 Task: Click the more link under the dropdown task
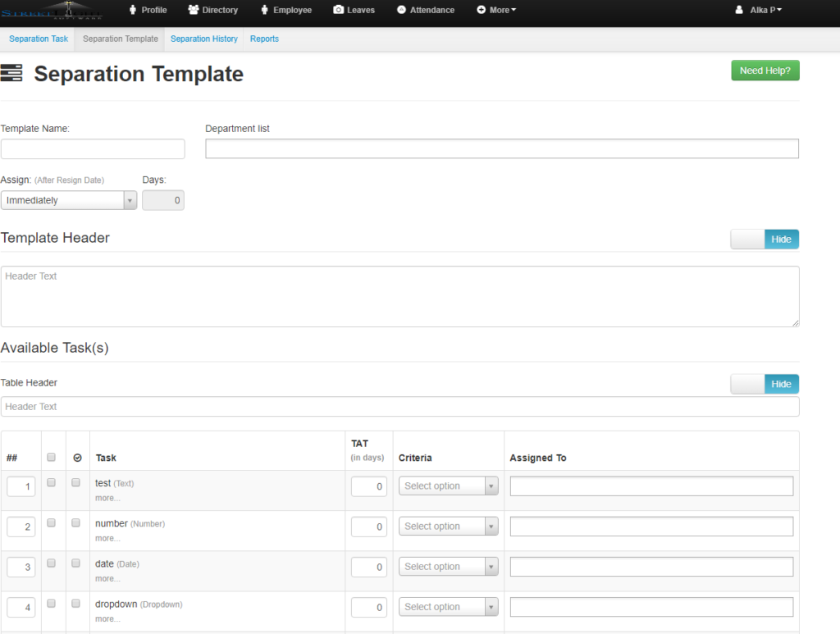(107, 618)
